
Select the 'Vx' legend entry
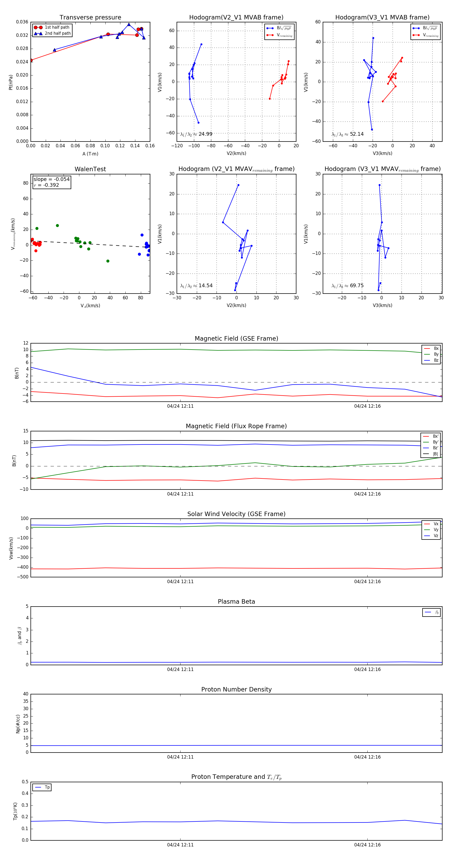(431, 524)
